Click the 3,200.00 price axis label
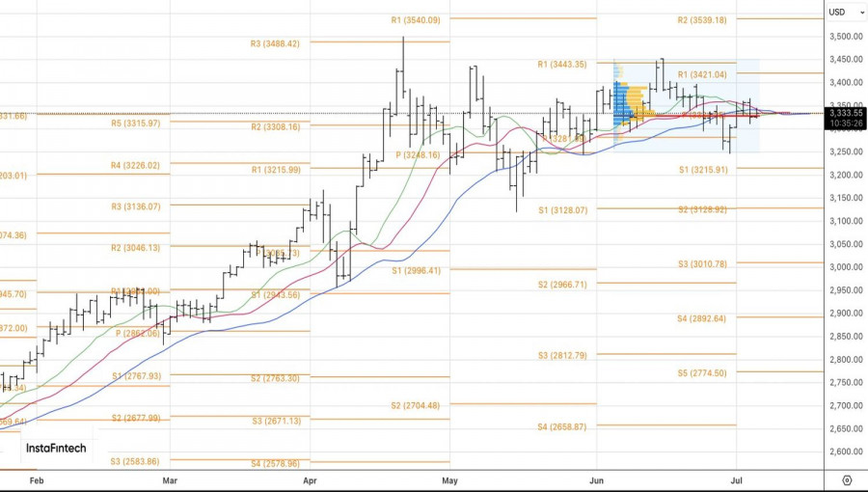 coord(846,175)
